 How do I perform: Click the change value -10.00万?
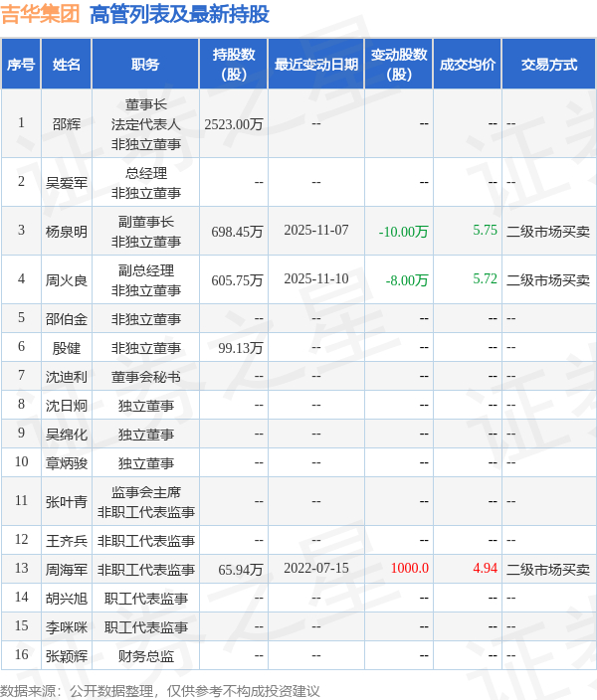coord(403,232)
